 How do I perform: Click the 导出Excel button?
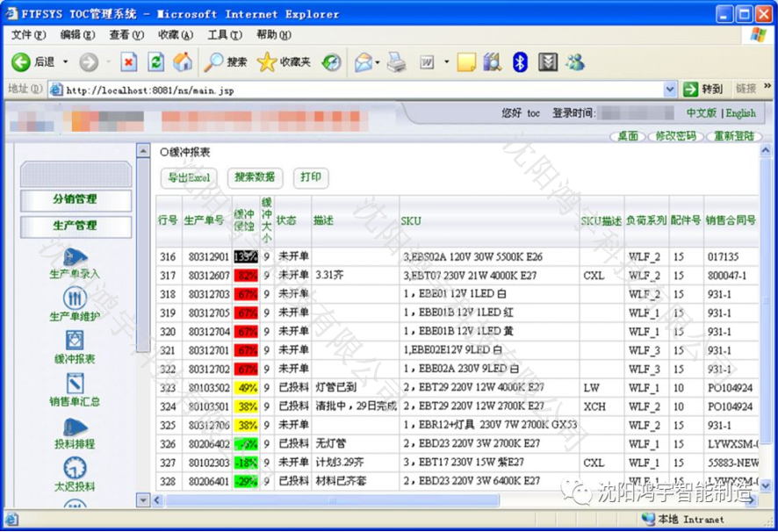coord(189,177)
